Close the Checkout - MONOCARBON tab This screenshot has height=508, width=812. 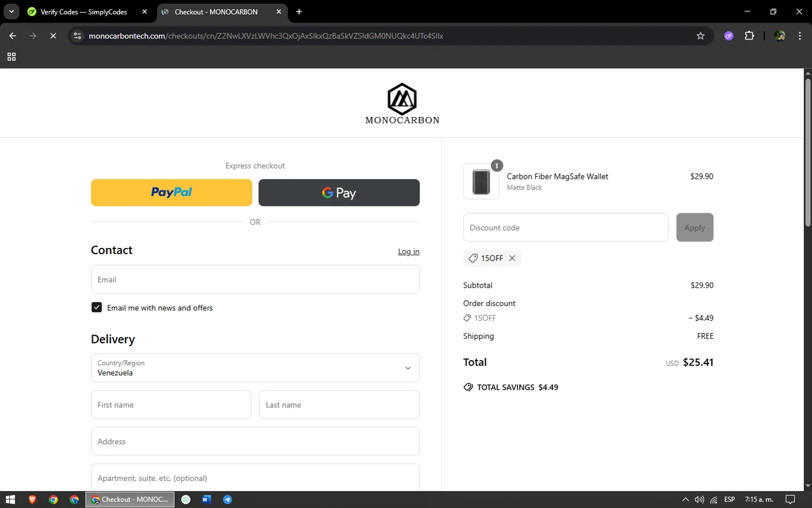tap(279, 11)
